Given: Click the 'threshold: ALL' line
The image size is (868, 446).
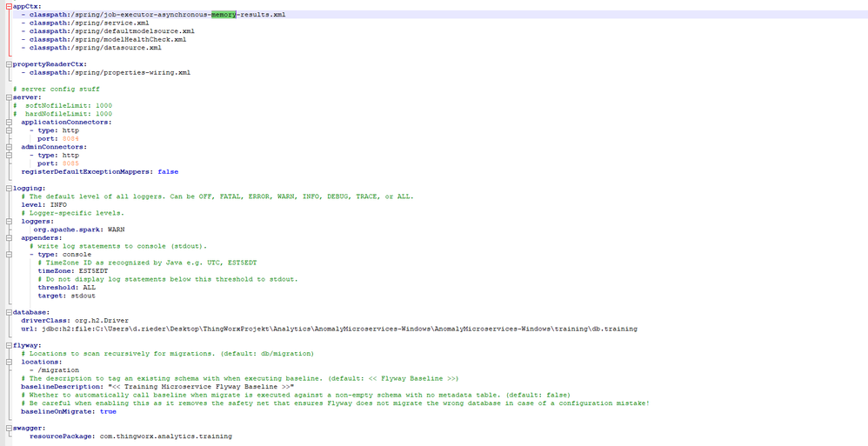Looking at the screenshot, I should coord(66,288).
